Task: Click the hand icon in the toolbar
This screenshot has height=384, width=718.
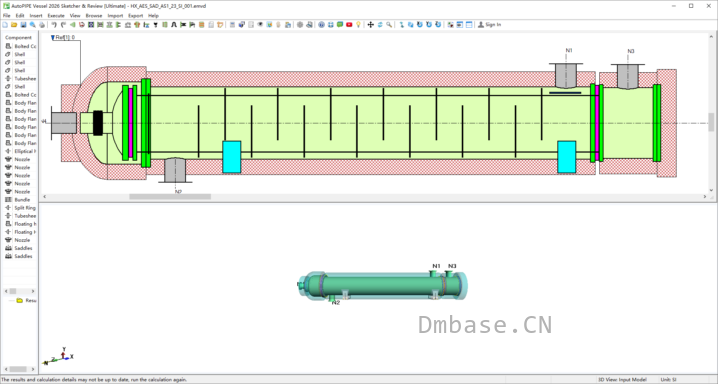Action: point(278,25)
